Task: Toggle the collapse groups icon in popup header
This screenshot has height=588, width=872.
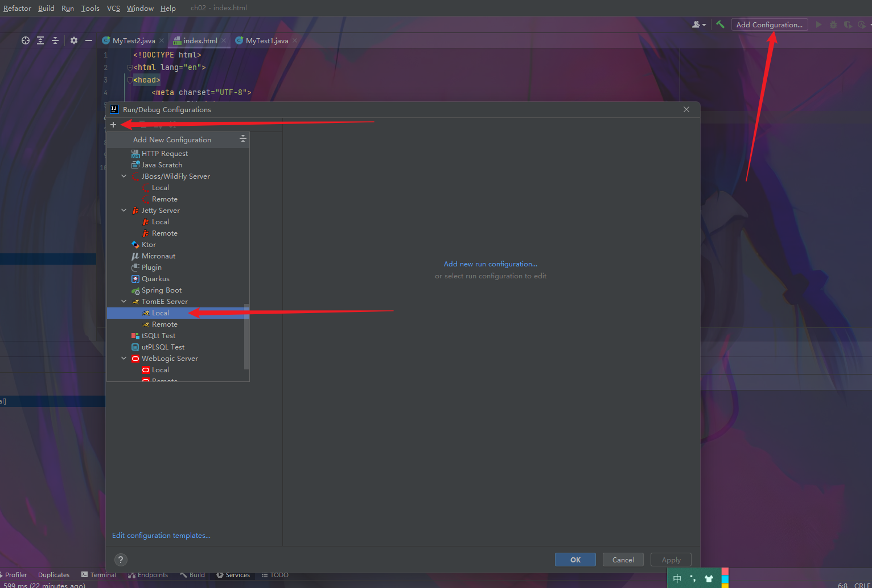Action: tap(243, 139)
